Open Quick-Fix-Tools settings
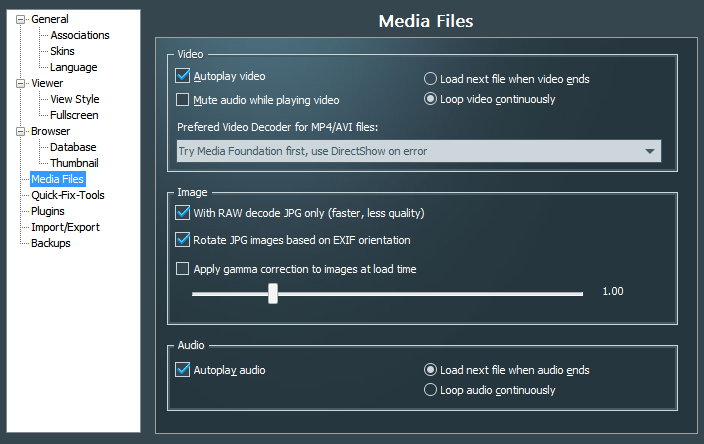The width and height of the screenshot is (704, 444). point(68,195)
